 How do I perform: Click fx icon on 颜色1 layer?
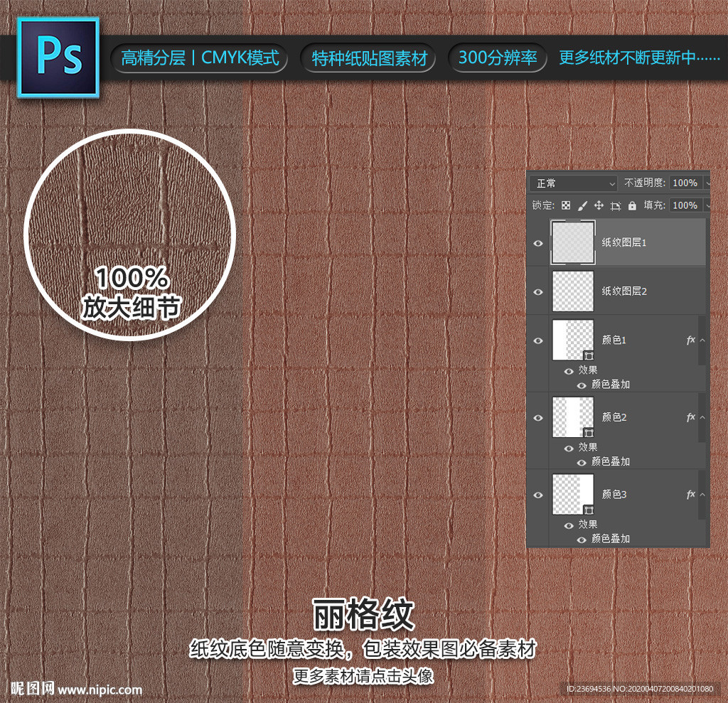coord(690,340)
